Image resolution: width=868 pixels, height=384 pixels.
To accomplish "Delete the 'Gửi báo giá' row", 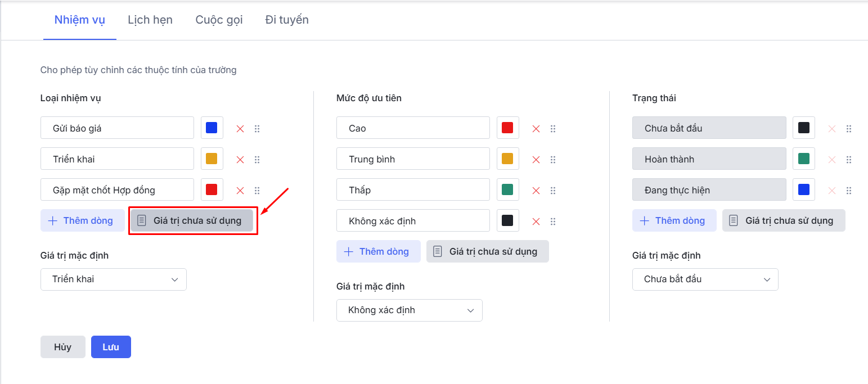I will [x=240, y=129].
